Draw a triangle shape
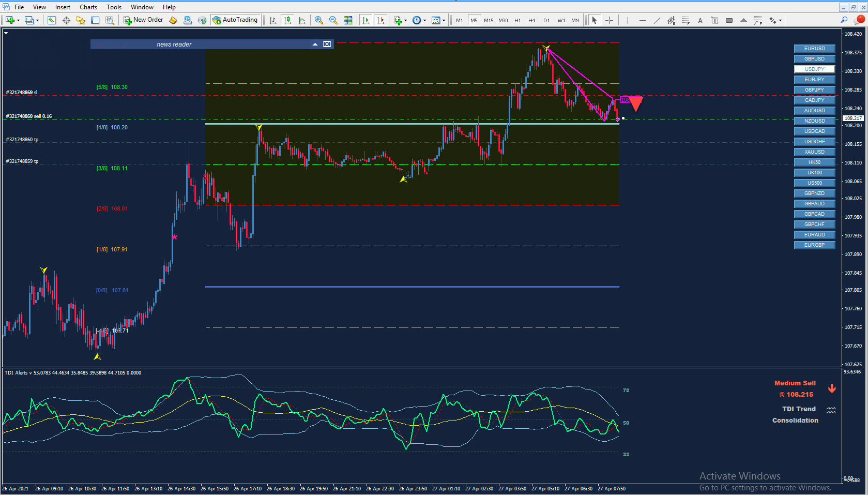Screen dimensions: 868x495 (743, 20)
